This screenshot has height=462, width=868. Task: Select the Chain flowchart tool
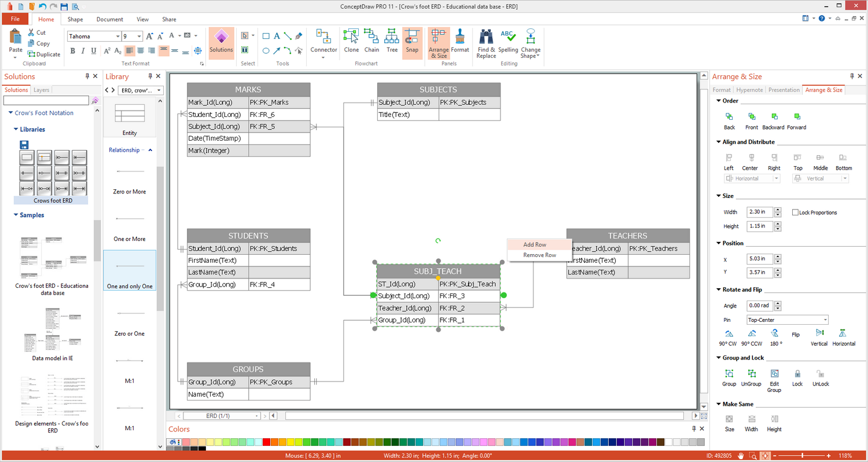tap(372, 41)
